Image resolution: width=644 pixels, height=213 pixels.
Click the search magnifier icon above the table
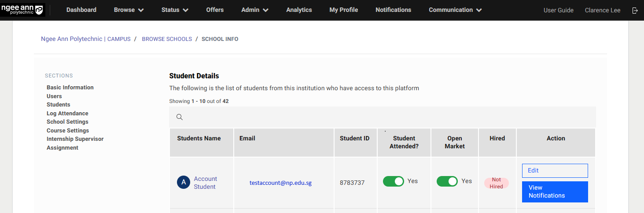click(x=179, y=117)
